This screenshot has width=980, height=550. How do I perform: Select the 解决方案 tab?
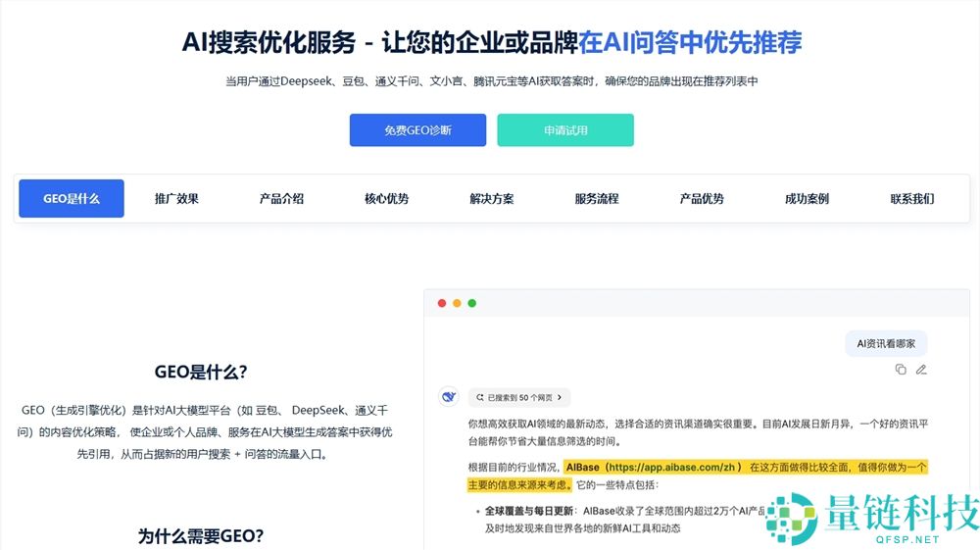point(491,198)
